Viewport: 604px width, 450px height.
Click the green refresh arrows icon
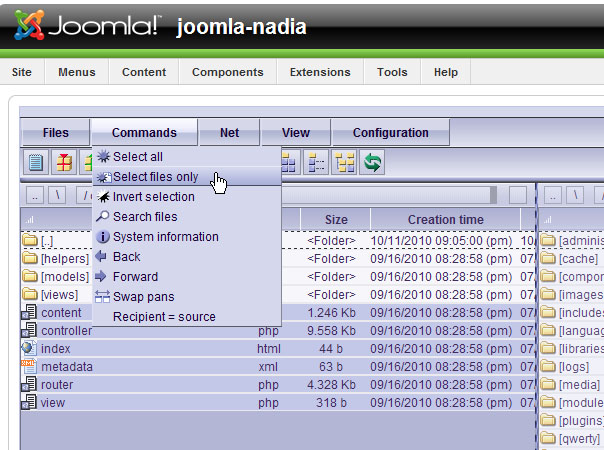[372, 162]
